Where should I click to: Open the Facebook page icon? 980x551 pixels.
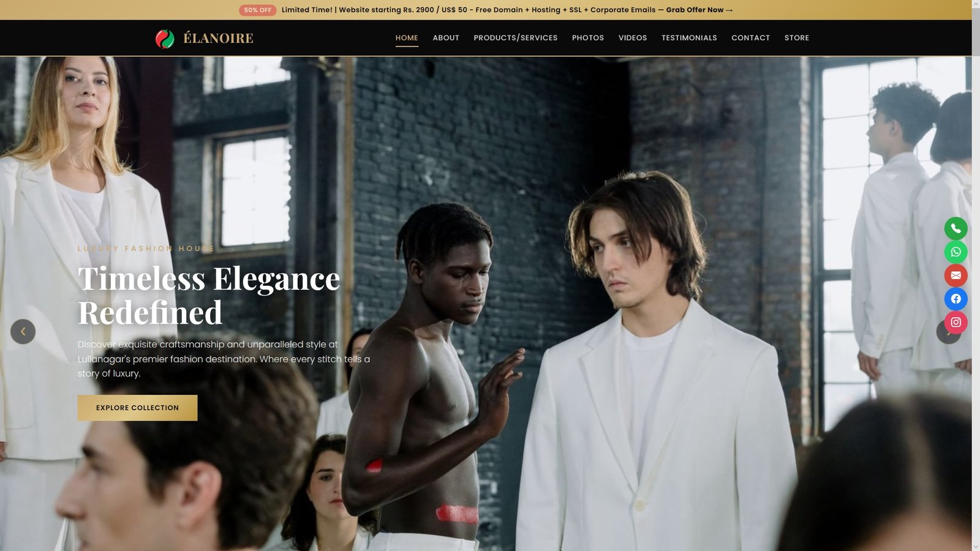tap(956, 299)
